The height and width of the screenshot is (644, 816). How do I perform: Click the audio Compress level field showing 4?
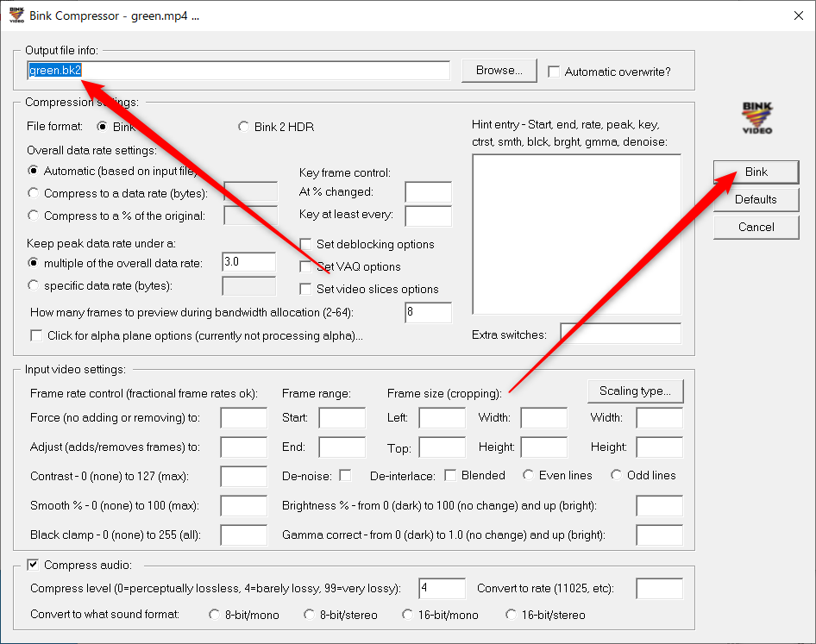tap(443, 588)
